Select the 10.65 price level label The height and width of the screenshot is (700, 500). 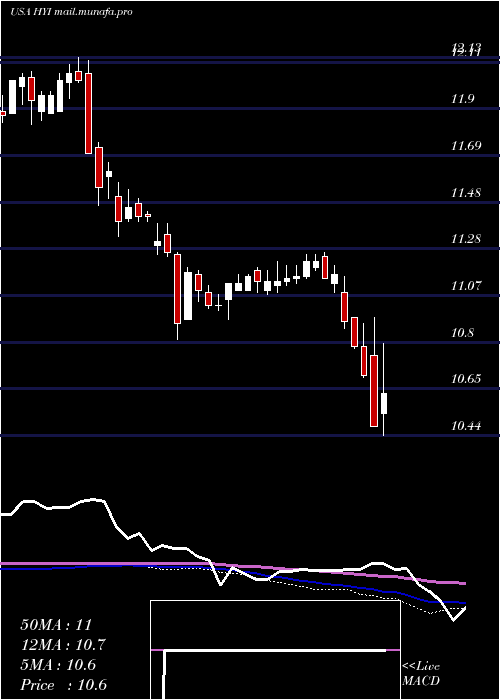pos(466,379)
